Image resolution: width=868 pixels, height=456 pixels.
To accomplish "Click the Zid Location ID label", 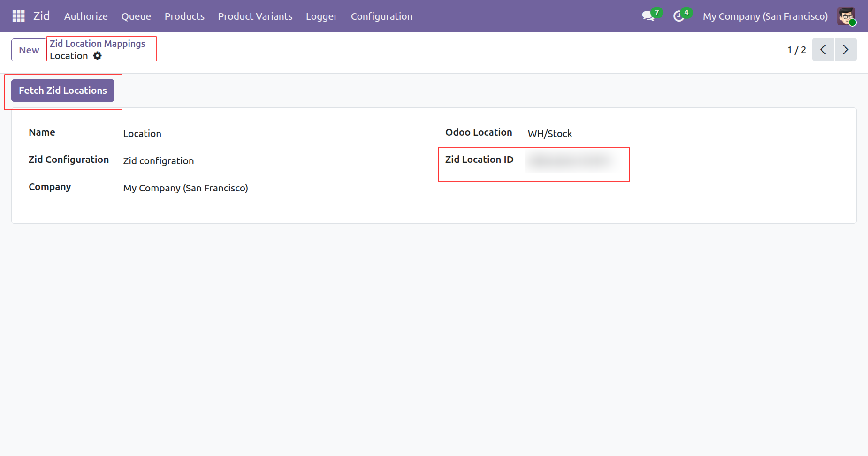I will click(x=479, y=160).
